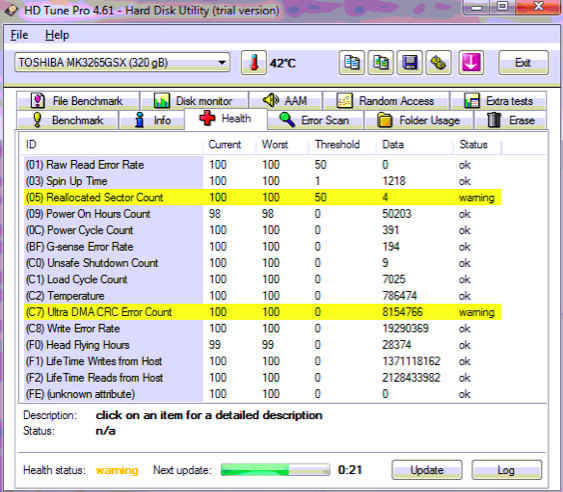Expand the TOSHIBA MK3265GSX drive dropdown
This screenshot has width=563, height=492.
[x=122, y=63]
